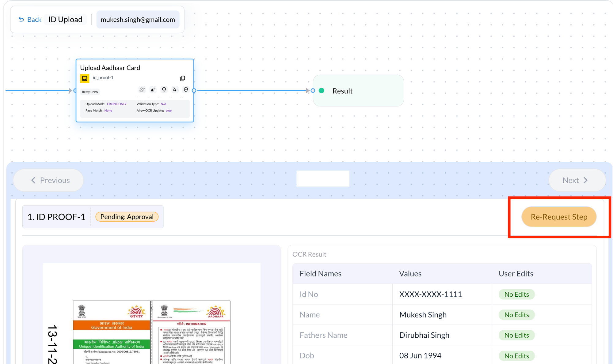
Task: Click the copy icon next to id_proof-1
Action: tap(183, 78)
